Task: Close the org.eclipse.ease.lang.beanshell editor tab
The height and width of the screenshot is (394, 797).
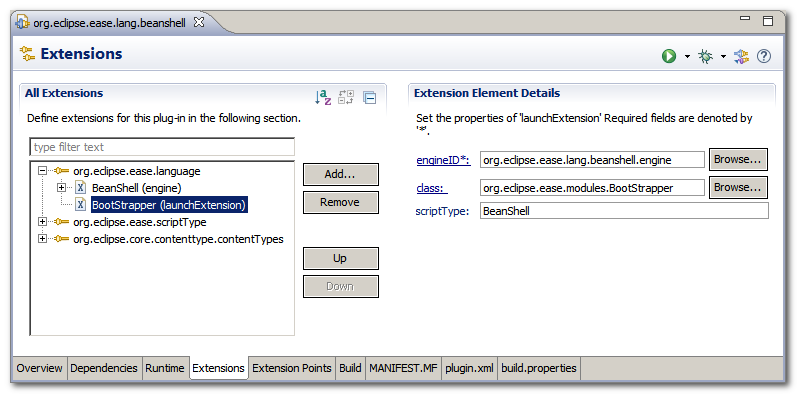Action: coord(199,22)
